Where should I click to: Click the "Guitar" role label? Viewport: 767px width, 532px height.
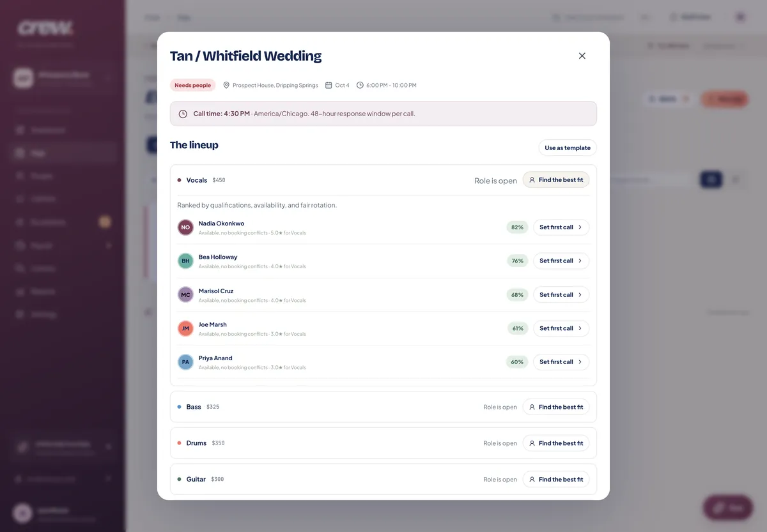coord(196,479)
